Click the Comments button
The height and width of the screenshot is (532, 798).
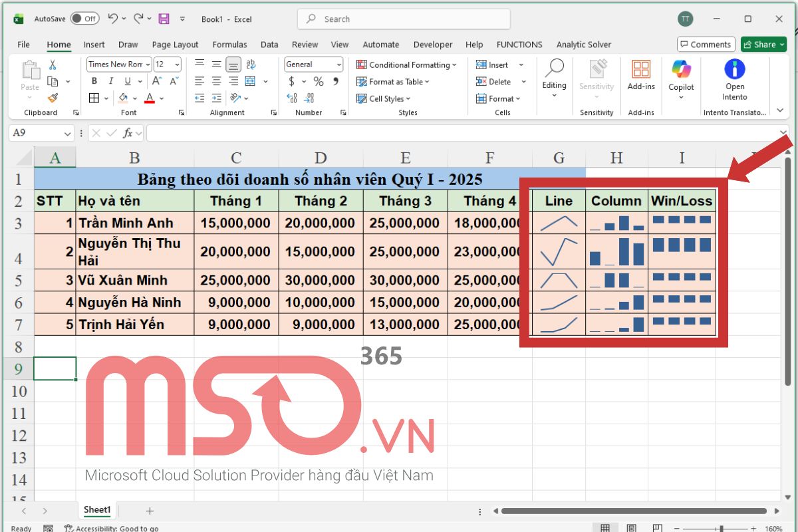[706, 45]
